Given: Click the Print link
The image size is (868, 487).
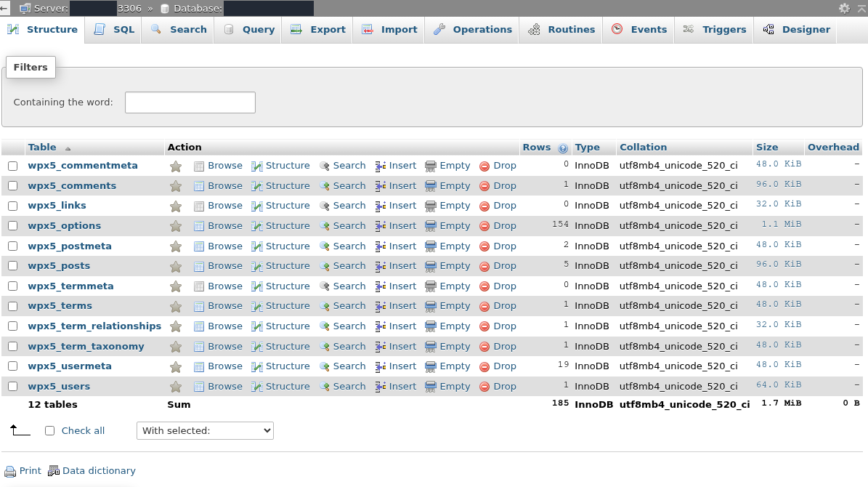Looking at the screenshot, I should coord(31,471).
